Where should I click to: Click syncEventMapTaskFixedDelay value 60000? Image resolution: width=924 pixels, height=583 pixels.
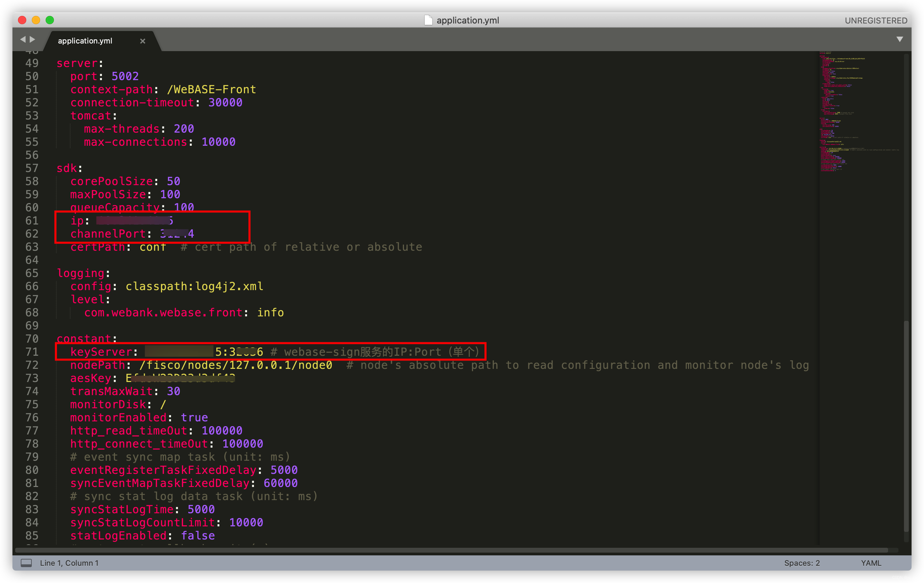(x=281, y=483)
